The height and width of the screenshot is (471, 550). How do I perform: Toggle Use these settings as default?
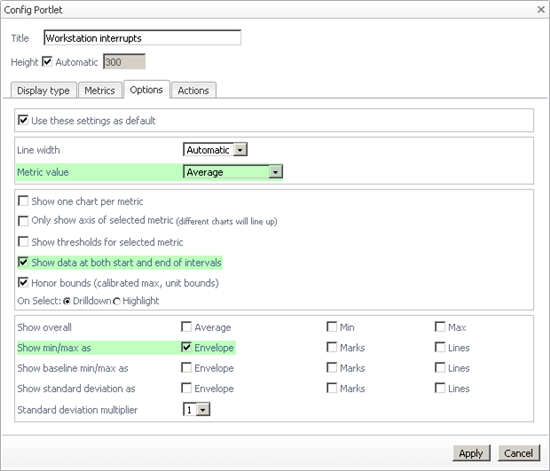(x=23, y=120)
